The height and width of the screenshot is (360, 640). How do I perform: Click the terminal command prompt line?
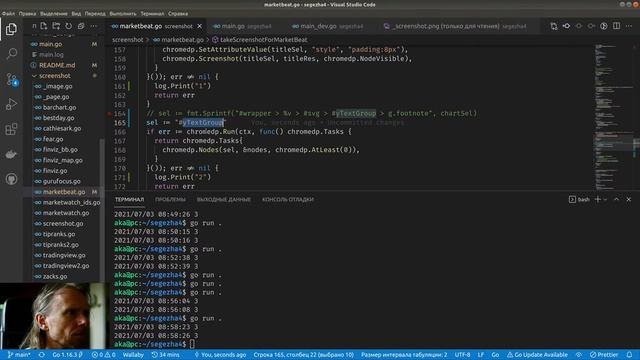click(155, 344)
